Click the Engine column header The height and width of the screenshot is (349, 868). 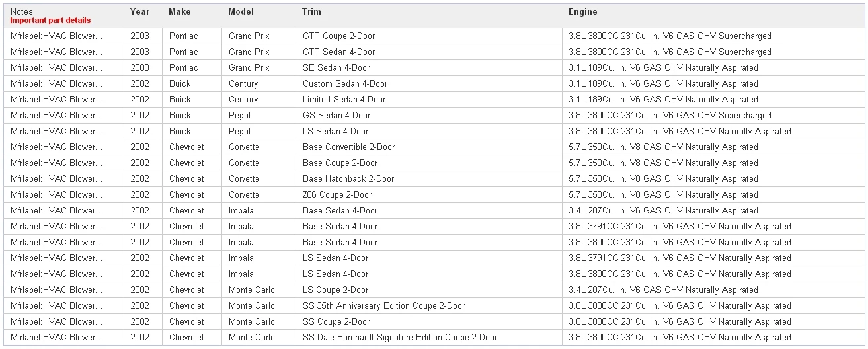(582, 12)
